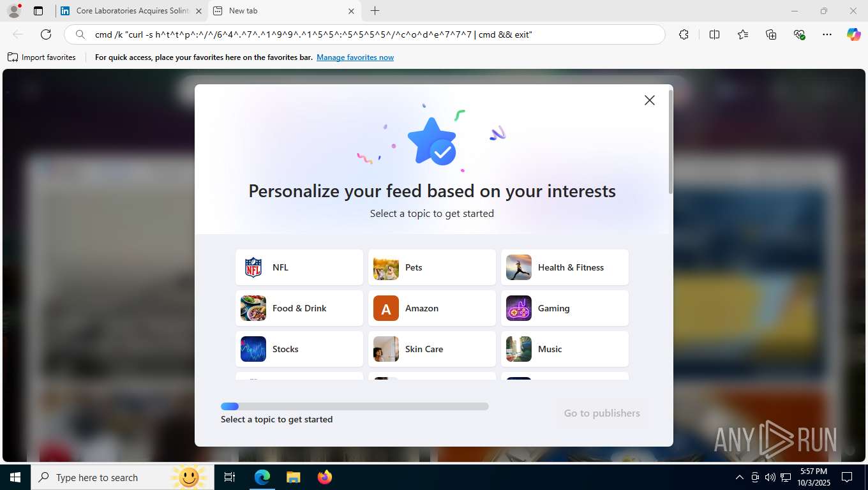
Task: Click the address bar command text
Action: (x=313, y=34)
